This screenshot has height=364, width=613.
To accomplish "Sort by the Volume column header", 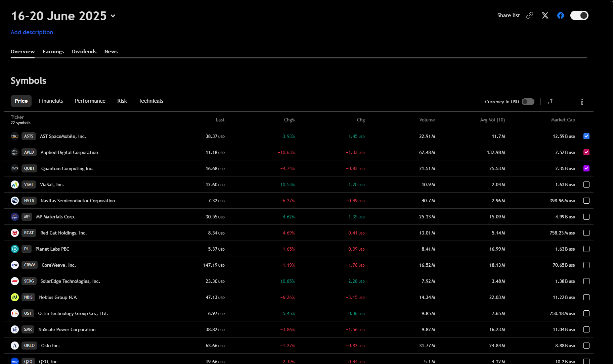I will pos(427,120).
